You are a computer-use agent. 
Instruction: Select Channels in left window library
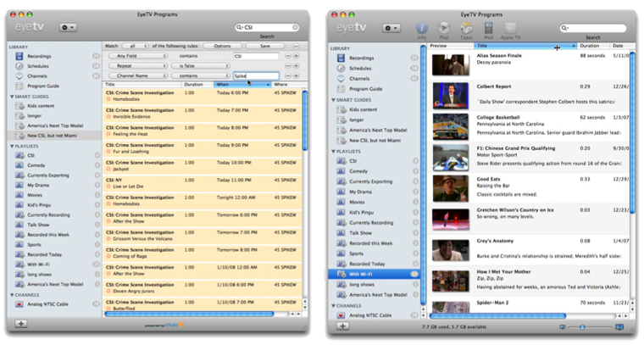point(37,76)
